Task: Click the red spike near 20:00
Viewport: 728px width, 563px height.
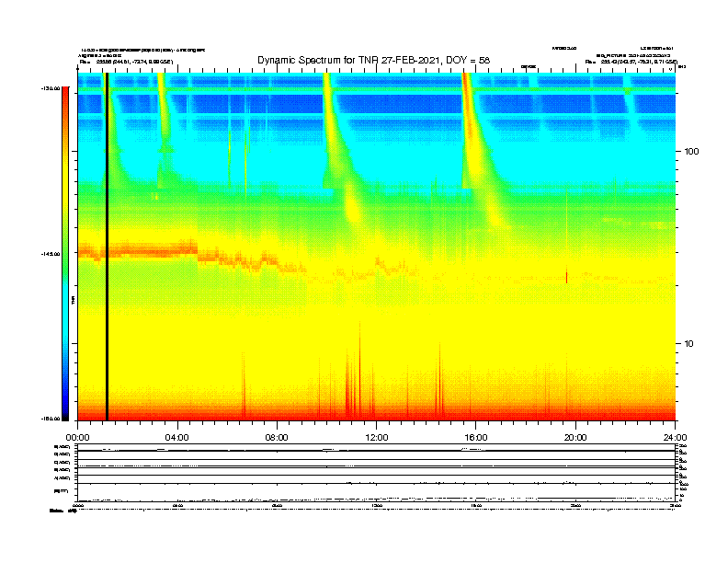Action: coord(566,276)
